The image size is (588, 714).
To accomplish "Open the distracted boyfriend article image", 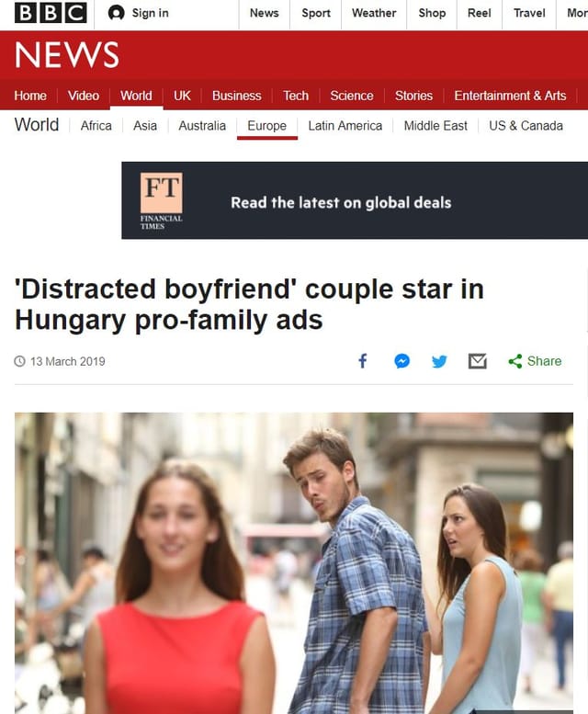I will point(294,562).
